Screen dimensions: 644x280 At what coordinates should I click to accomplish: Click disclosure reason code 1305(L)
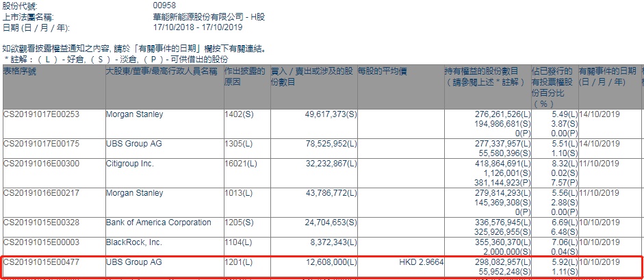coord(239,144)
